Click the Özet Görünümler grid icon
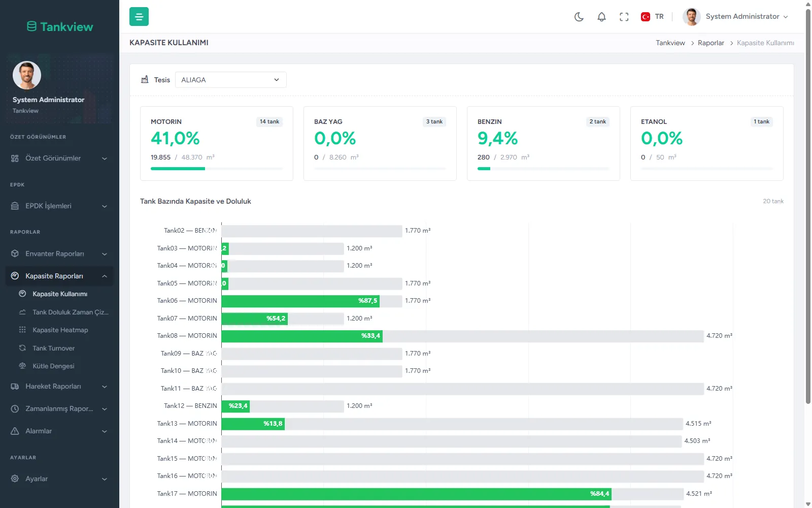This screenshot has height=508, width=812. (x=15, y=158)
